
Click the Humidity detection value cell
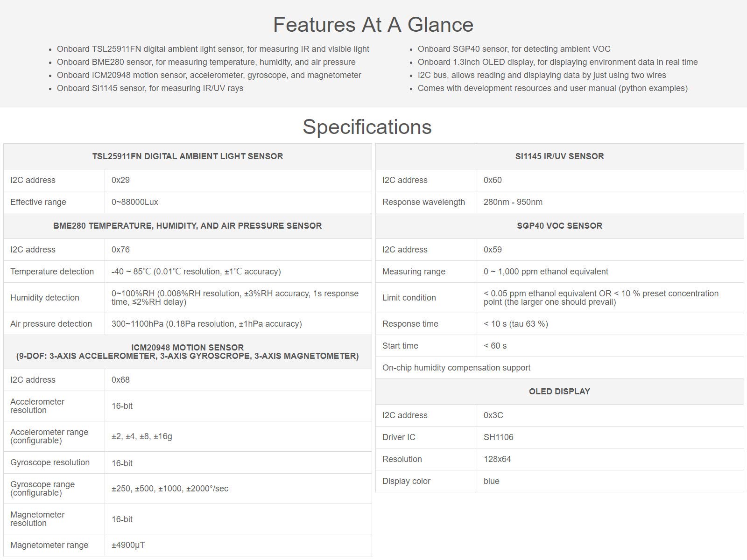238,298
